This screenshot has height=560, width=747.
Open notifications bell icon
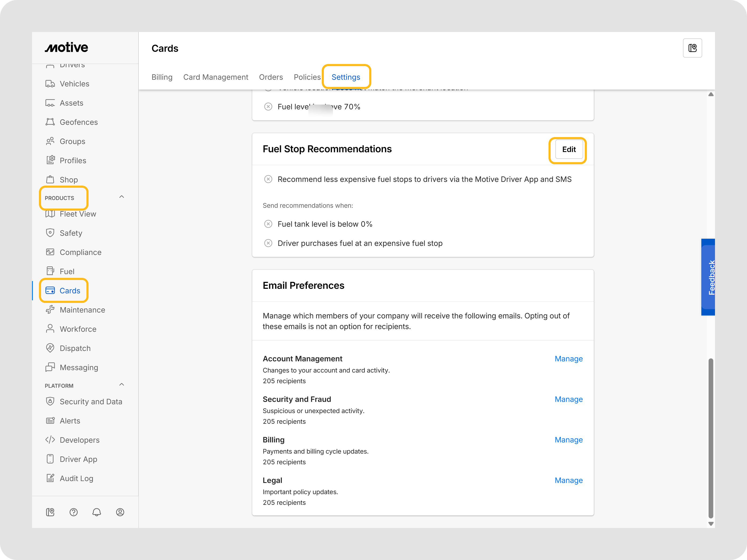[x=97, y=512]
